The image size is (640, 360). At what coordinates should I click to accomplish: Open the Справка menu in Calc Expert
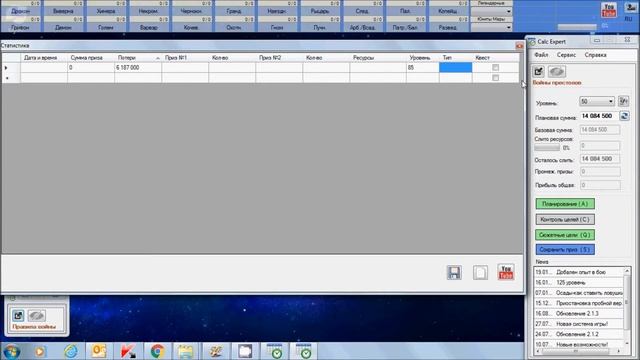596,55
